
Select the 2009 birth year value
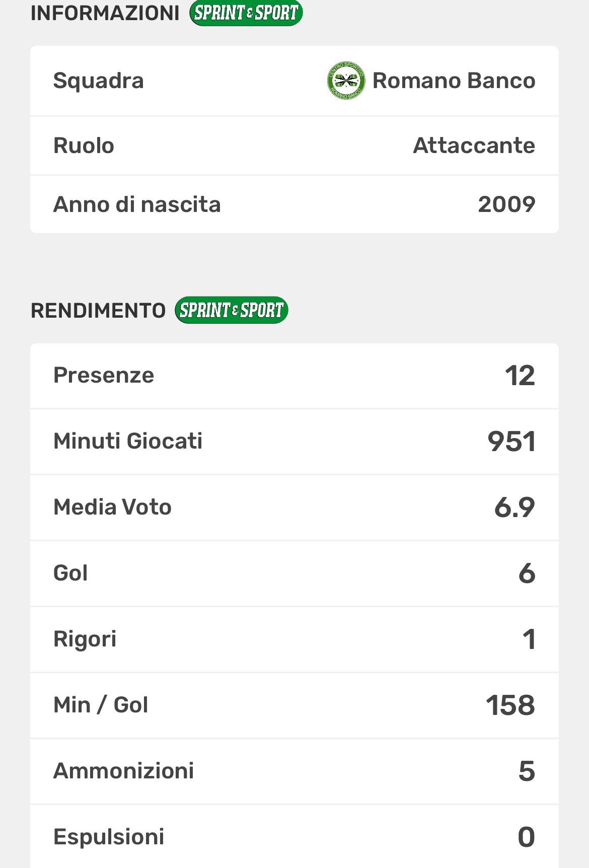(x=506, y=204)
